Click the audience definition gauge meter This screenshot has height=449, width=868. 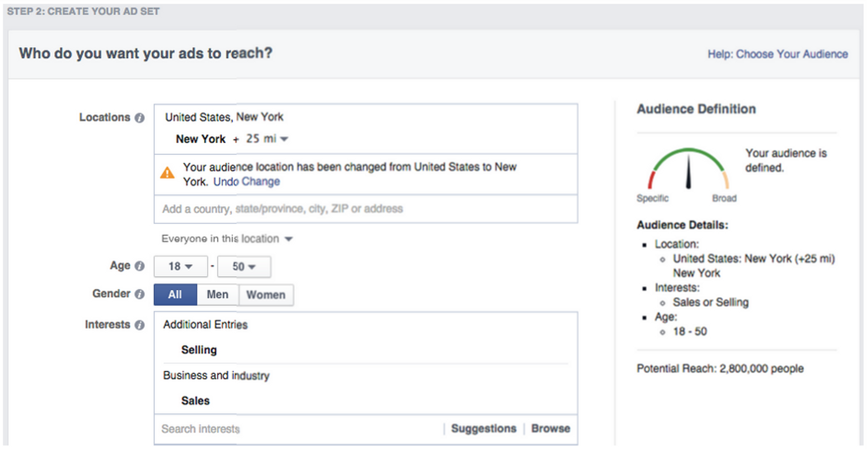[688, 170]
